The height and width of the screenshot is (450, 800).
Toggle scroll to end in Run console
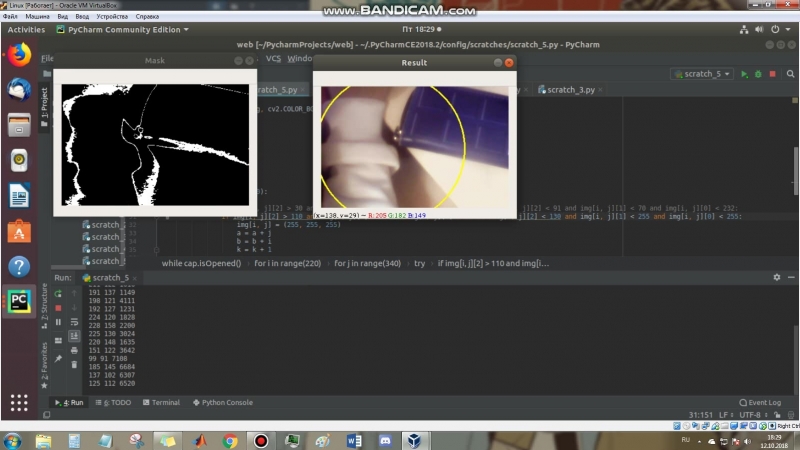74,336
